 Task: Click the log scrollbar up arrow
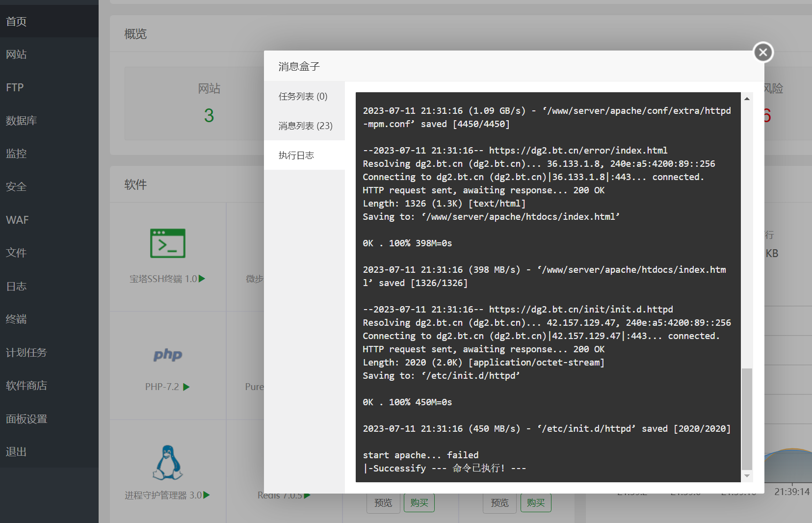click(747, 99)
